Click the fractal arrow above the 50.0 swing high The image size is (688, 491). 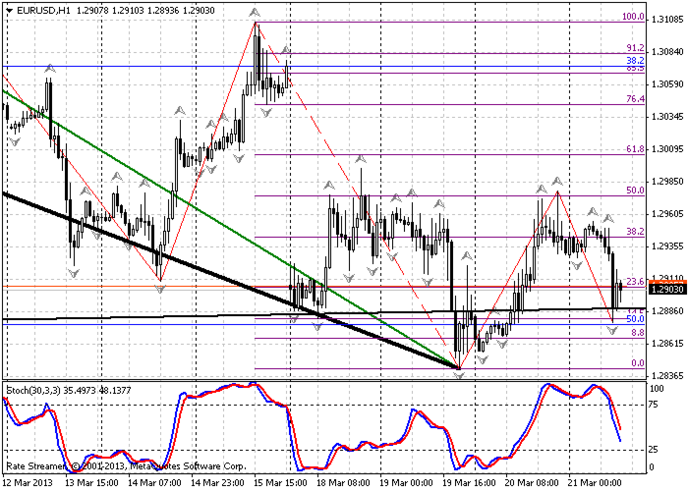point(556,181)
